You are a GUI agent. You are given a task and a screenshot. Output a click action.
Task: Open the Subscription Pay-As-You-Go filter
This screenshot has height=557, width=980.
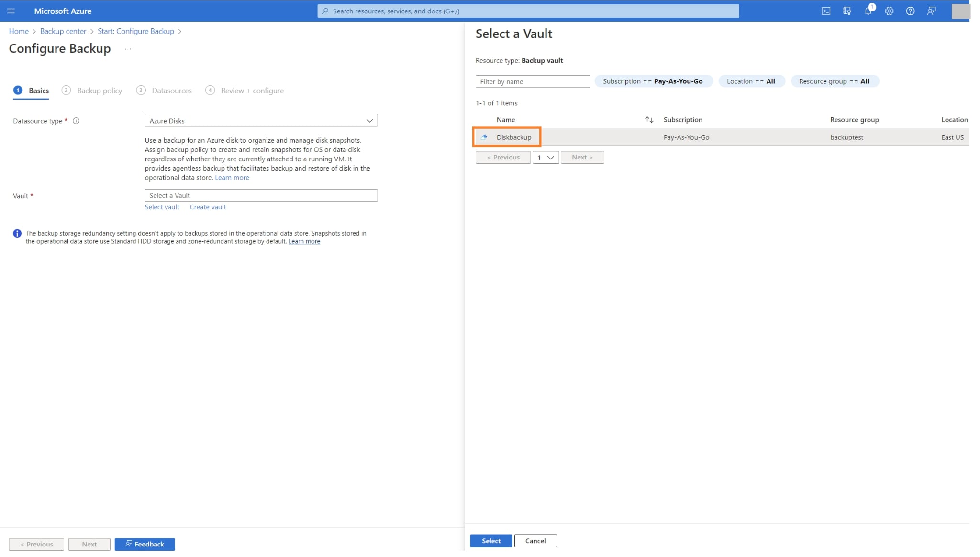(x=653, y=81)
